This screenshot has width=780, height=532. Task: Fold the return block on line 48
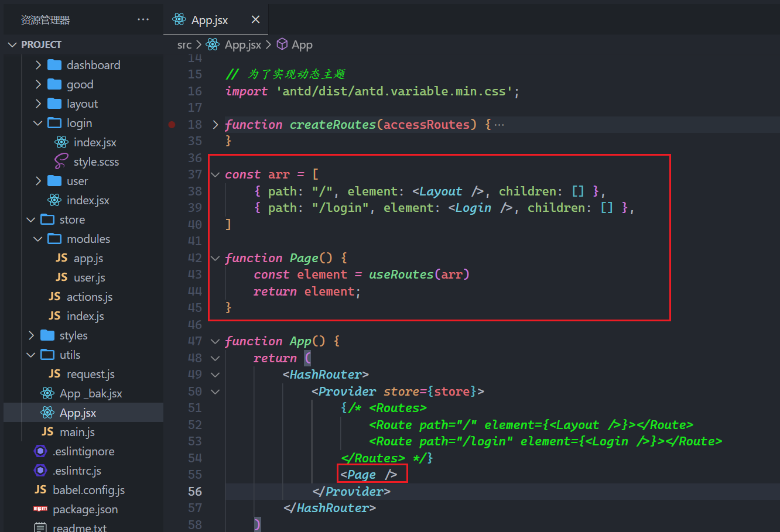click(x=215, y=358)
